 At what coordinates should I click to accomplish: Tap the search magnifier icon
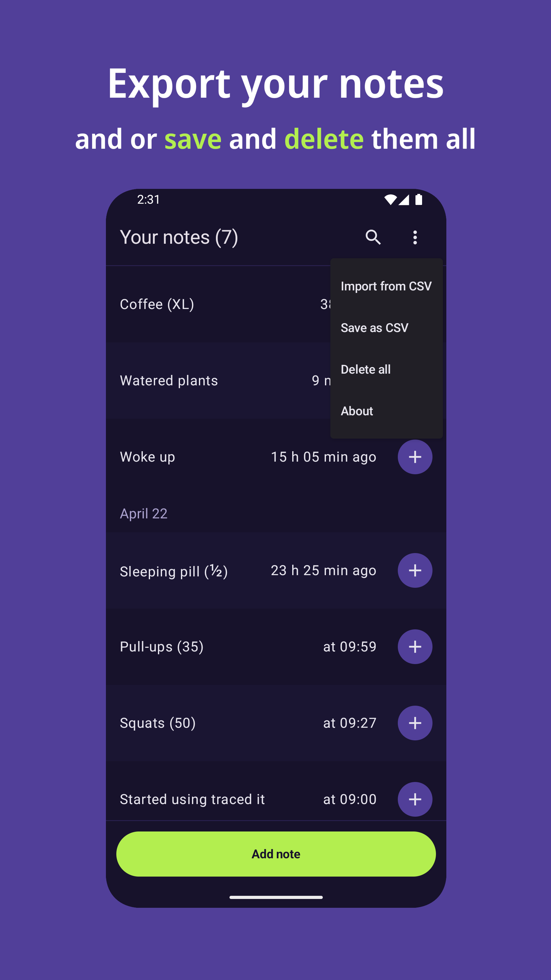373,237
